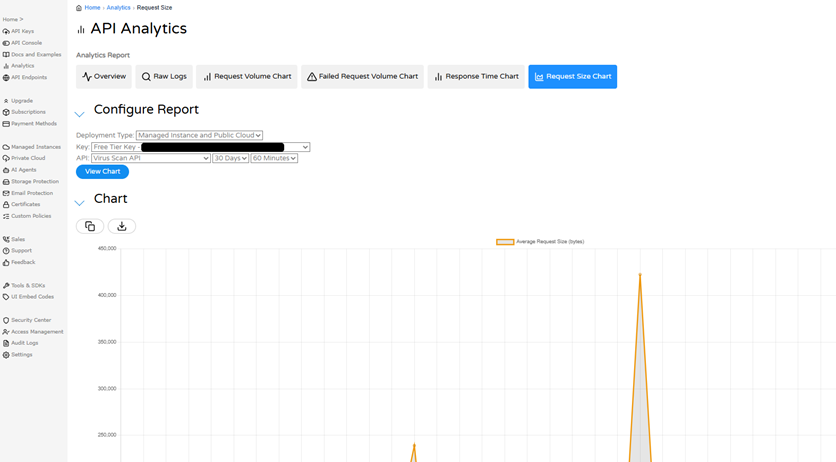This screenshot has height=462, width=836.
Task: Open Subscriptions in sidebar
Action: click(25, 112)
